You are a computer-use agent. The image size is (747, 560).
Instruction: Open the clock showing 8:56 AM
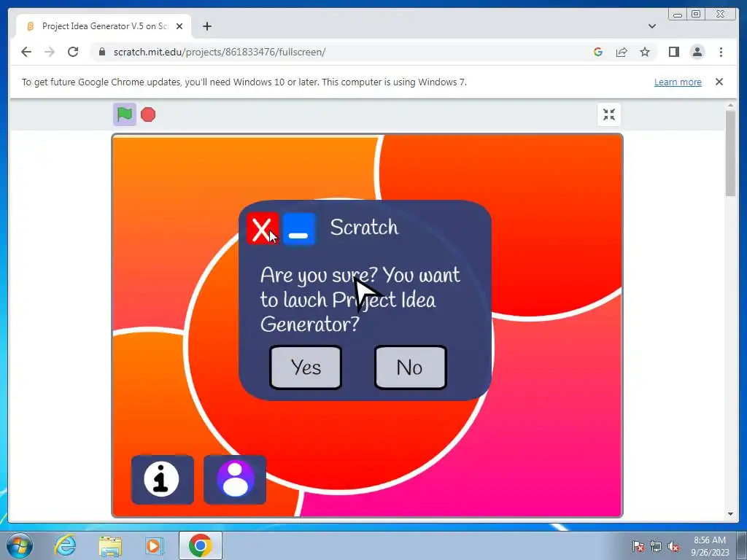tap(710, 546)
